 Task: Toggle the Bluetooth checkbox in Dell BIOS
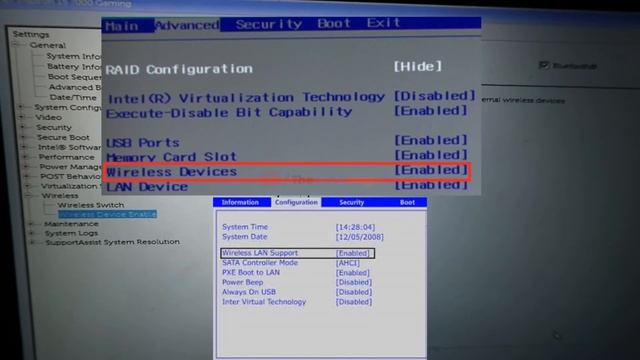pyautogui.click(x=543, y=65)
